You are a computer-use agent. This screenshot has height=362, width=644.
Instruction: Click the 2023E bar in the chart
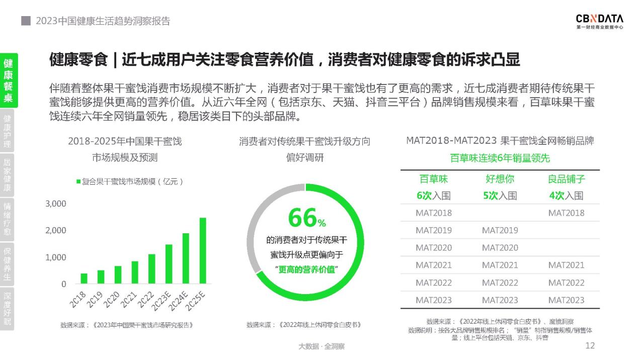click(169, 264)
